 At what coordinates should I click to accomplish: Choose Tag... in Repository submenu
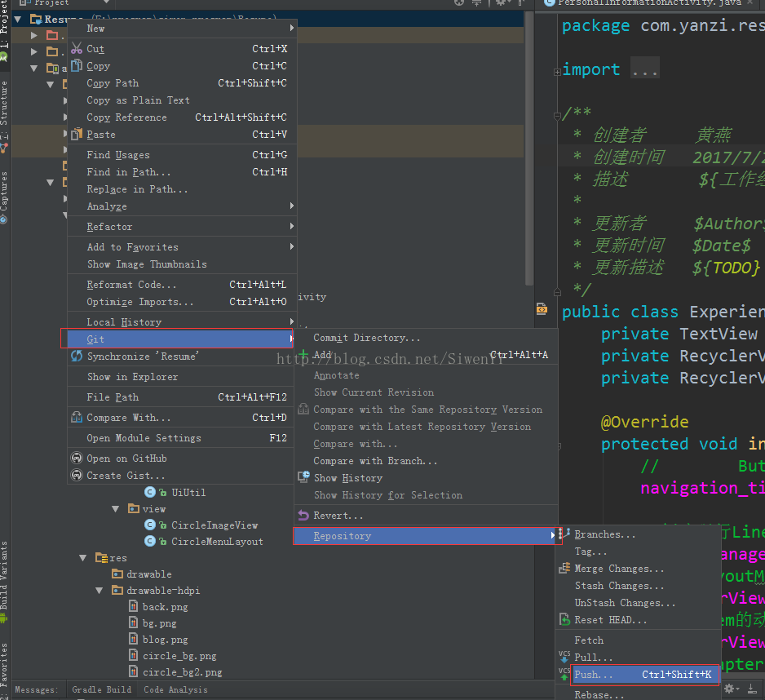638,552
